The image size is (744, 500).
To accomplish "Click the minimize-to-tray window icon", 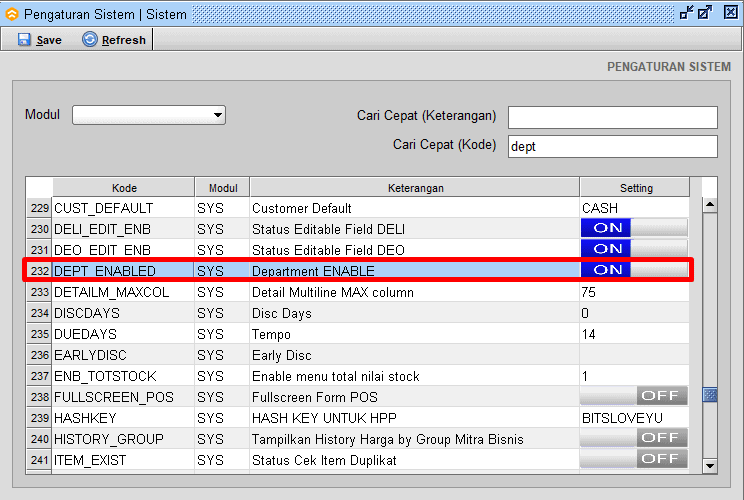I will point(687,12).
